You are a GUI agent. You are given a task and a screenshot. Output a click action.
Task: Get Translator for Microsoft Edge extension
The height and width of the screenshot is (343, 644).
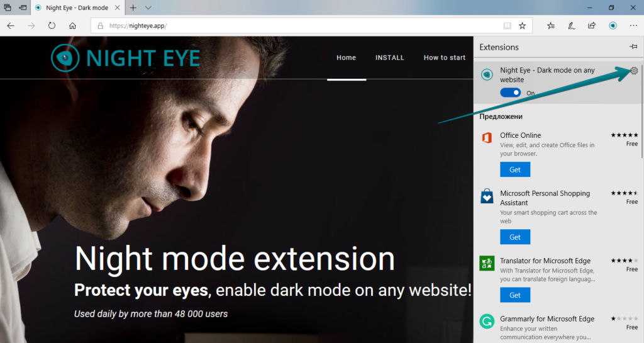(x=515, y=295)
